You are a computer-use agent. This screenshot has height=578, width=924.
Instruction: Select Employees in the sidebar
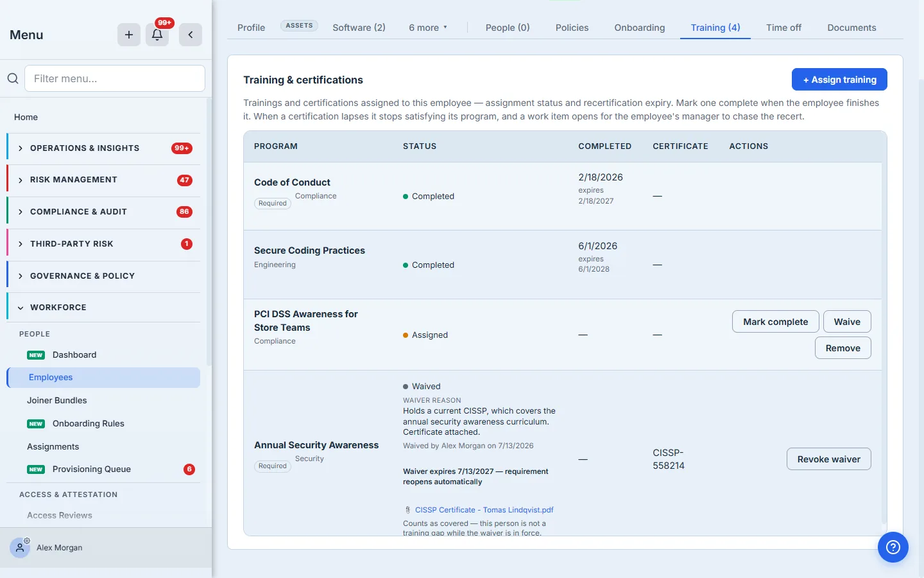(x=103, y=378)
